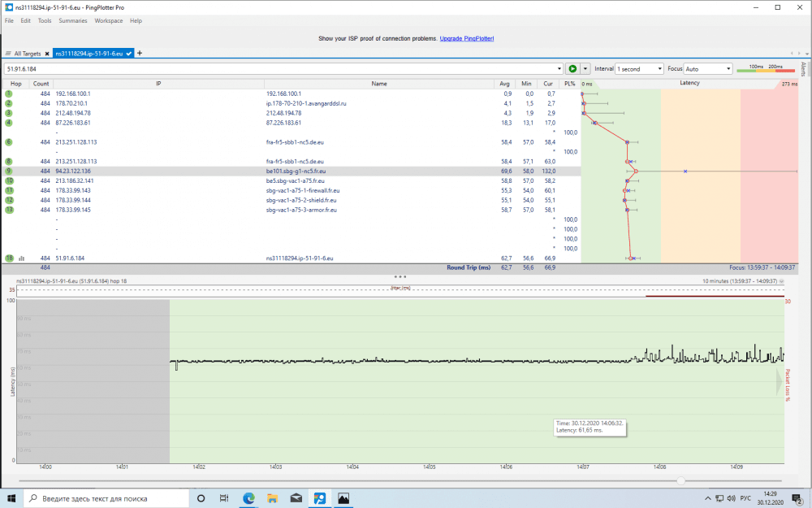Close the All Targets tab
812x508 pixels.
47,54
